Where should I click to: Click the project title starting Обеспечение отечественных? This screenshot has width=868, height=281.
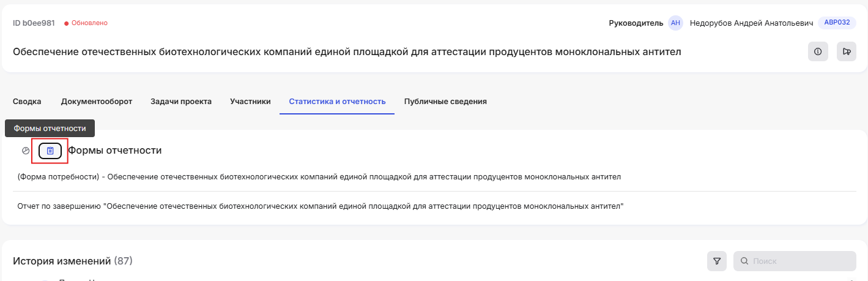(x=347, y=52)
